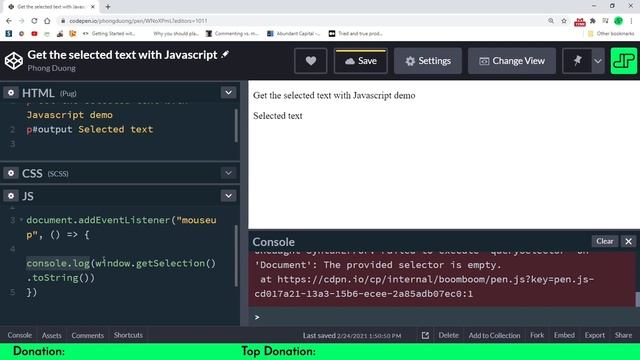640x360 pixels.
Task: Open JS editor settings gear
Action: point(11,196)
